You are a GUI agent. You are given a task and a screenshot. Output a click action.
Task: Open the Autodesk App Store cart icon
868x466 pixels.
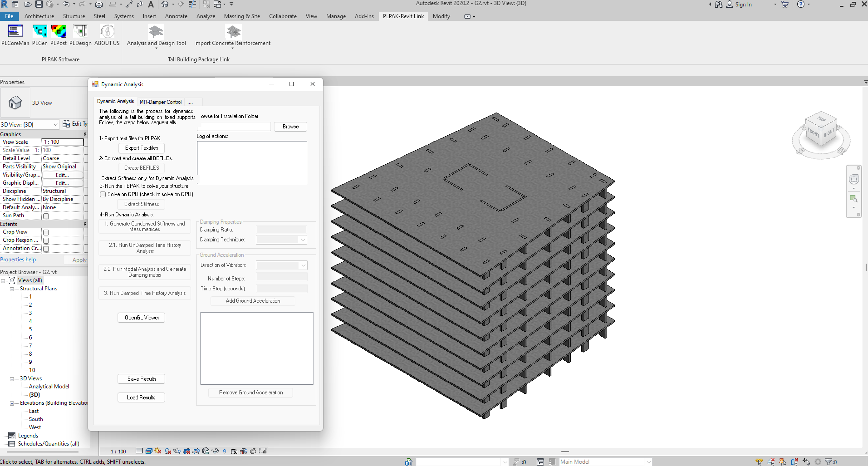785,4
